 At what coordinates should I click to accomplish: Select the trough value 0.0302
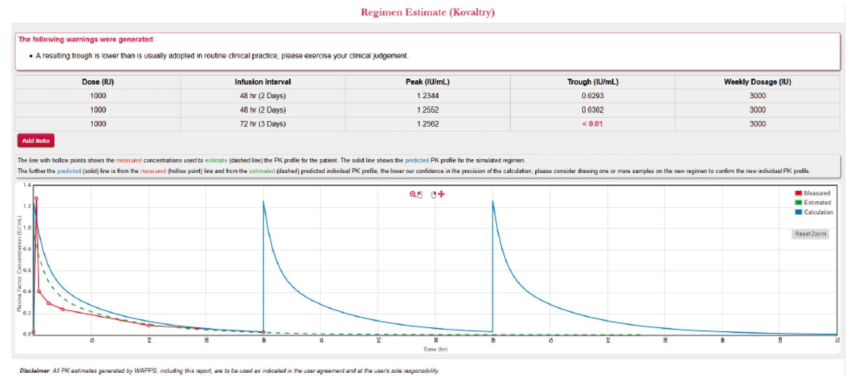[x=593, y=110]
